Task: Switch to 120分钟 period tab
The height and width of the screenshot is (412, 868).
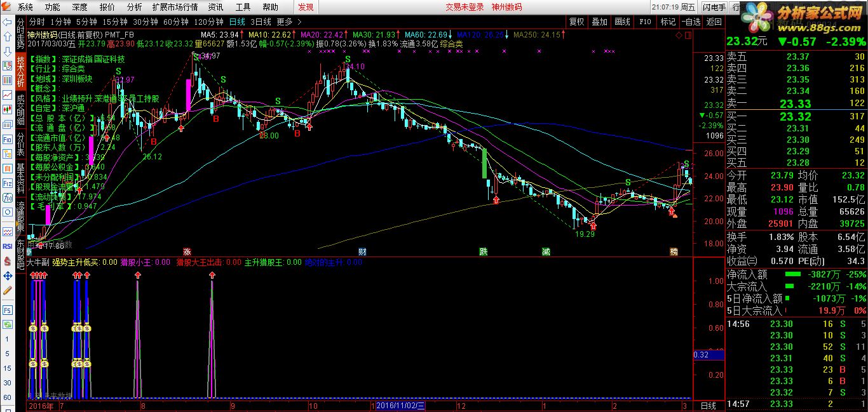Action: pyautogui.click(x=210, y=22)
